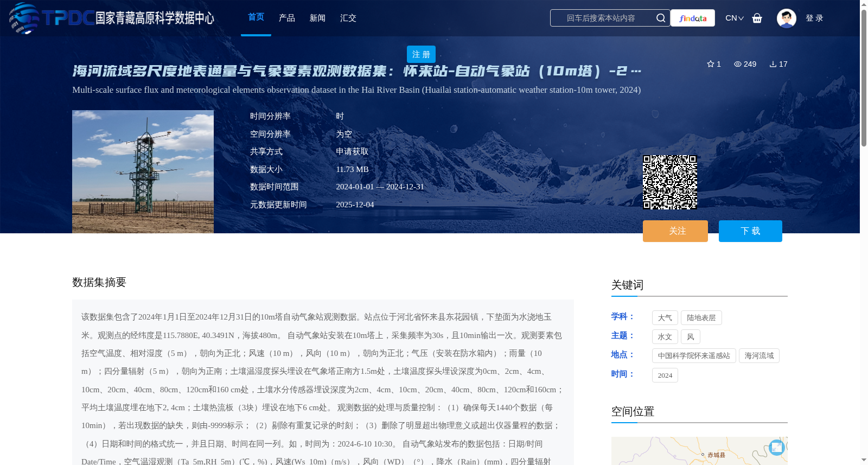The width and height of the screenshot is (868, 465).
Task: Open the findata link button
Action: point(693,18)
